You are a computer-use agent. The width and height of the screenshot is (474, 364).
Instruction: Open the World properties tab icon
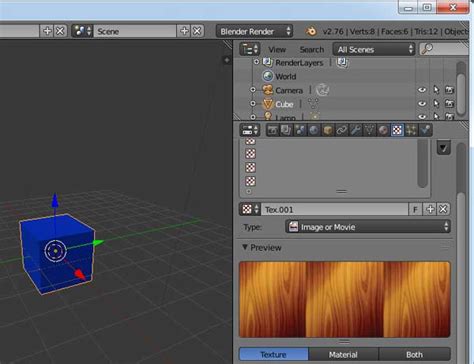tap(314, 130)
